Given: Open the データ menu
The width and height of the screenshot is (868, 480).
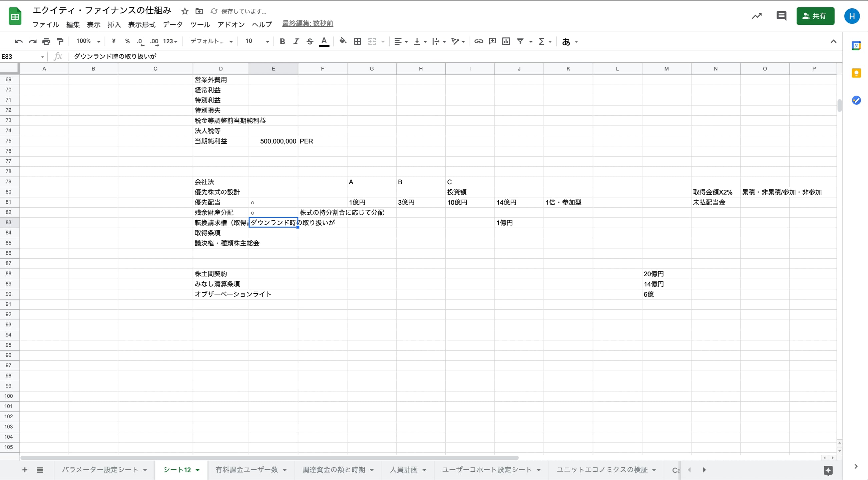Looking at the screenshot, I should [x=172, y=25].
